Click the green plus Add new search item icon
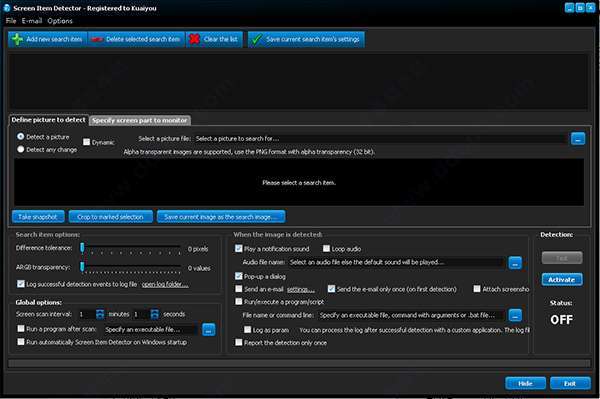The height and width of the screenshot is (399, 600). pos(17,39)
